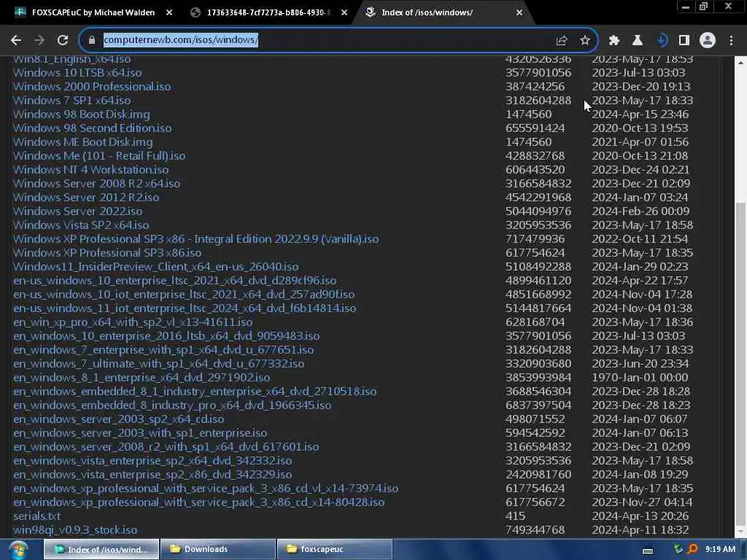Image resolution: width=747 pixels, height=560 pixels.
Task: Click the address bar URL
Action: pos(181,40)
